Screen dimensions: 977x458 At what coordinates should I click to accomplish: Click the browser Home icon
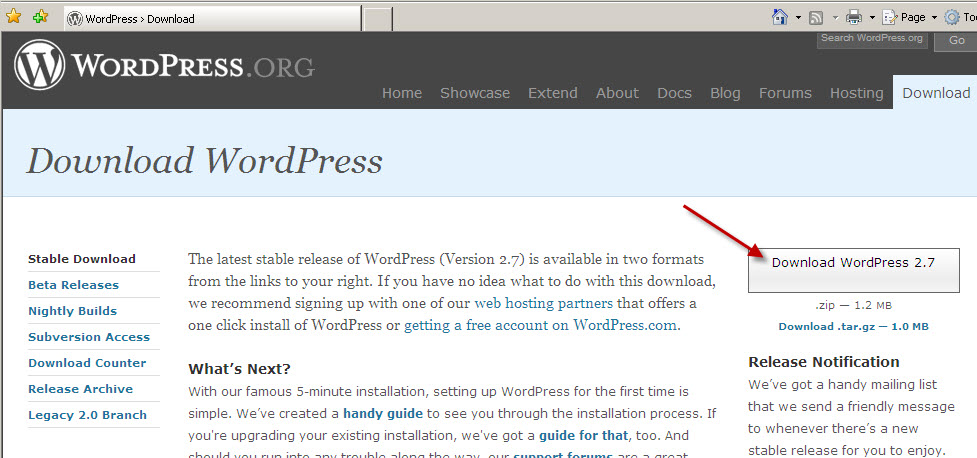coord(781,17)
